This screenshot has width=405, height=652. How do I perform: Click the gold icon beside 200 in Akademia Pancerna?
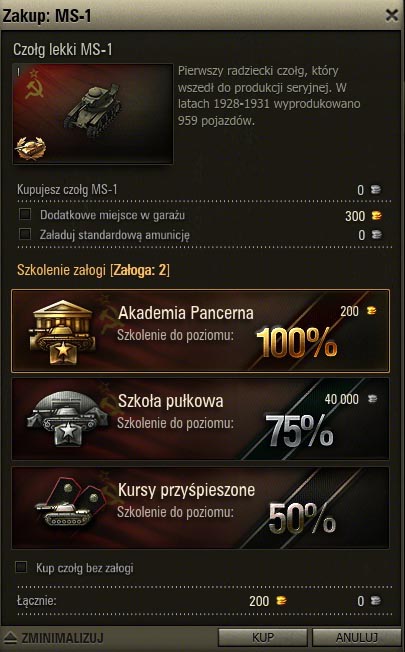coord(371,310)
